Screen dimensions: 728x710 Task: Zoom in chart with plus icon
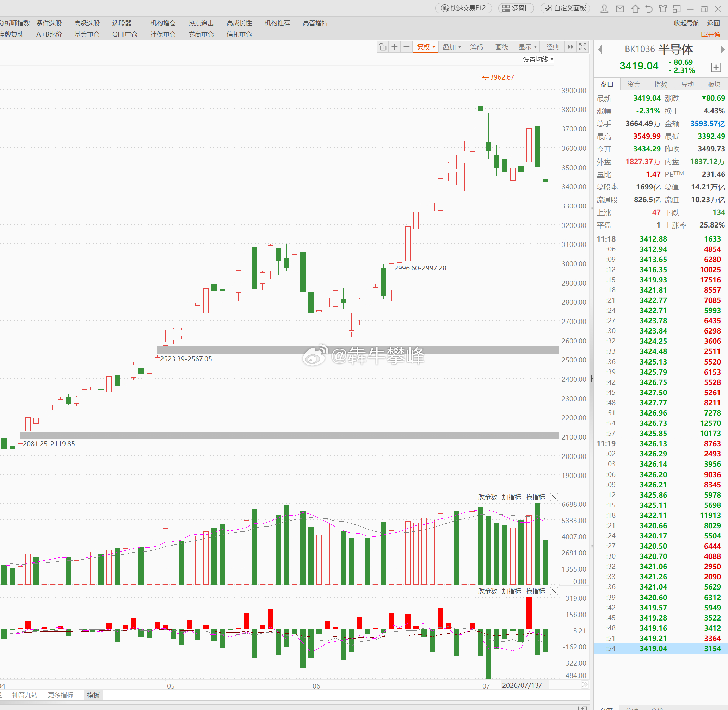pos(394,47)
